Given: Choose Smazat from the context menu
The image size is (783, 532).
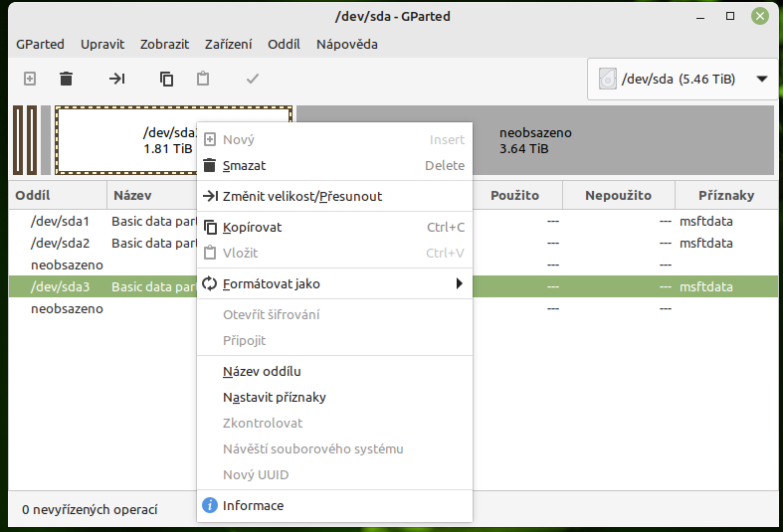Looking at the screenshot, I should [245, 165].
